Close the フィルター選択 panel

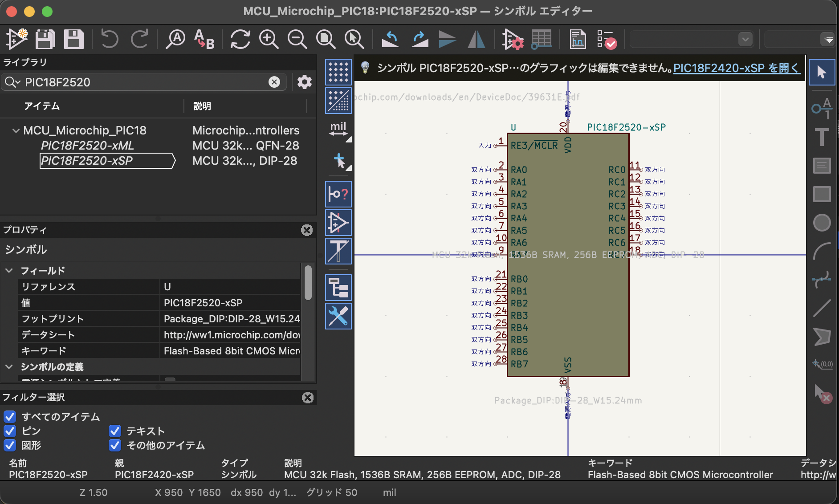[308, 398]
